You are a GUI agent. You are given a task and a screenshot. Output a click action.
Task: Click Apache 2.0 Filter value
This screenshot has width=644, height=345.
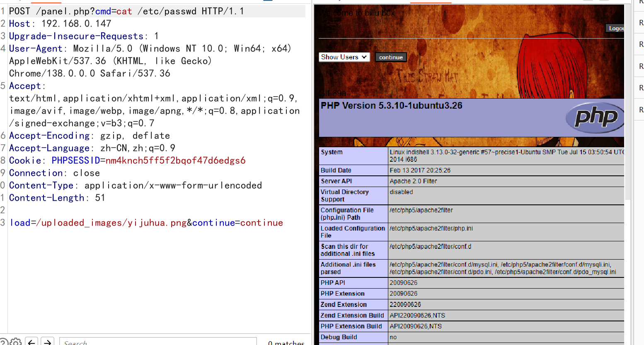click(x=413, y=181)
